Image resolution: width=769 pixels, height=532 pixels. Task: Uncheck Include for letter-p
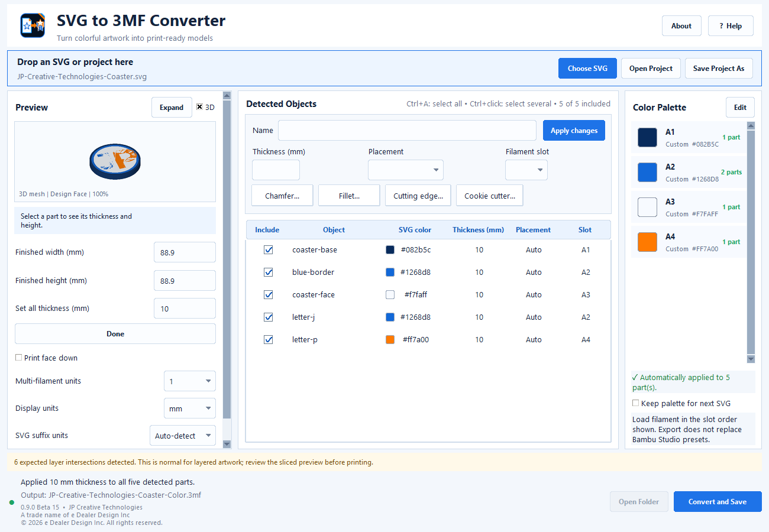click(x=269, y=340)
